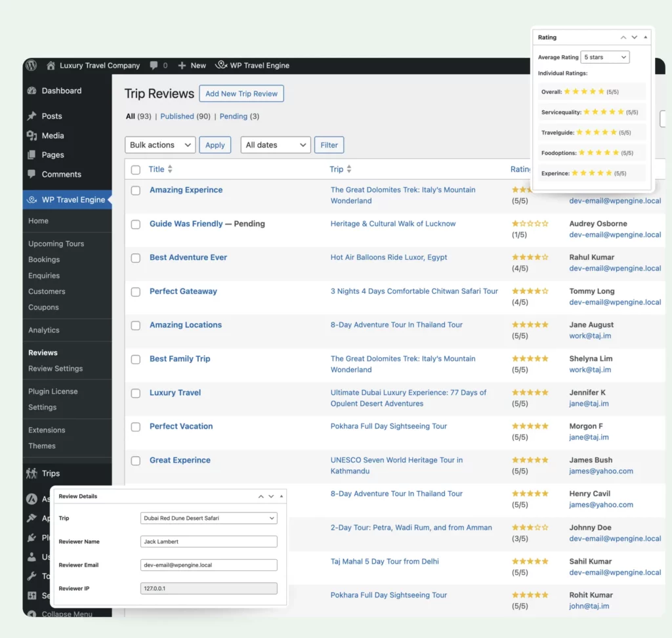Click the Tools wrench icon in sidebar
This screenshot has height=638, width=672.
click(31, 576)
